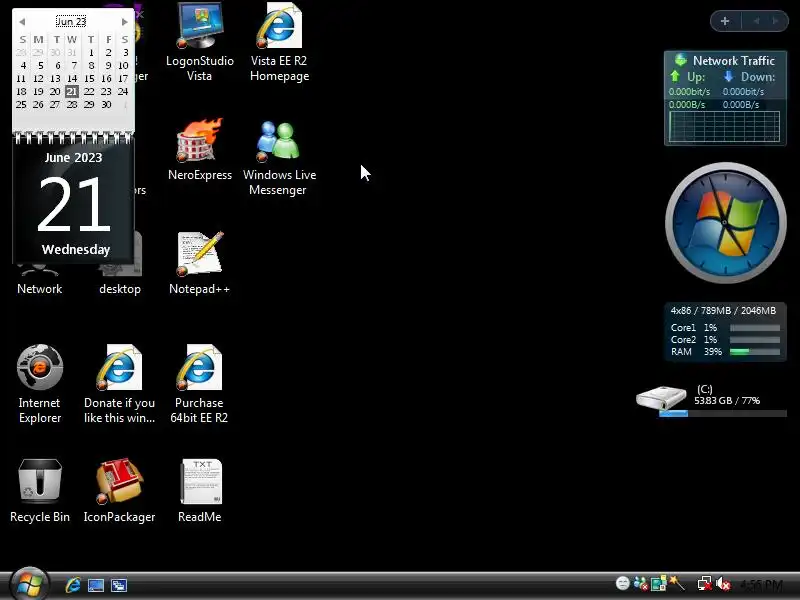Screen dimensions: 800x600
Task: Go to next sidebar gadget page arrow
Action: [775, 21]
